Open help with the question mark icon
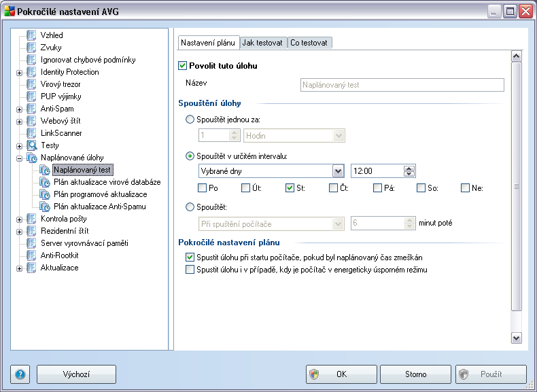 coord(20,374)
